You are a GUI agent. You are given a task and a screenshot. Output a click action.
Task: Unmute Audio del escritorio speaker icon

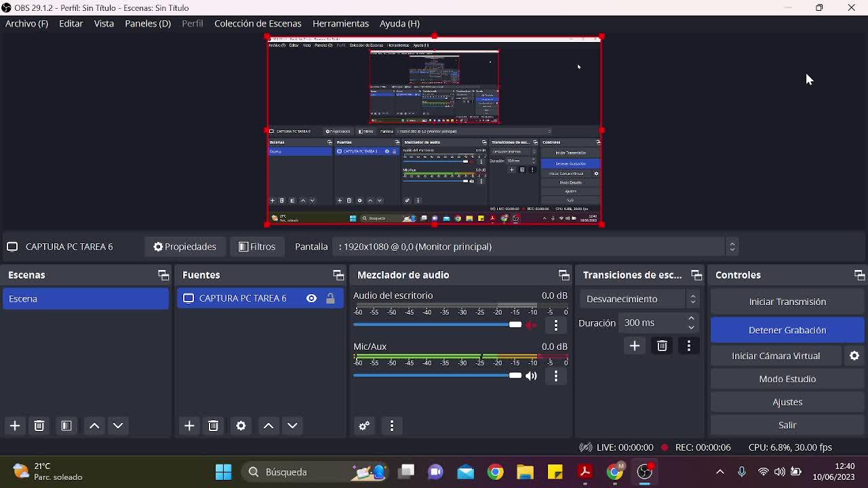(532, 325)
